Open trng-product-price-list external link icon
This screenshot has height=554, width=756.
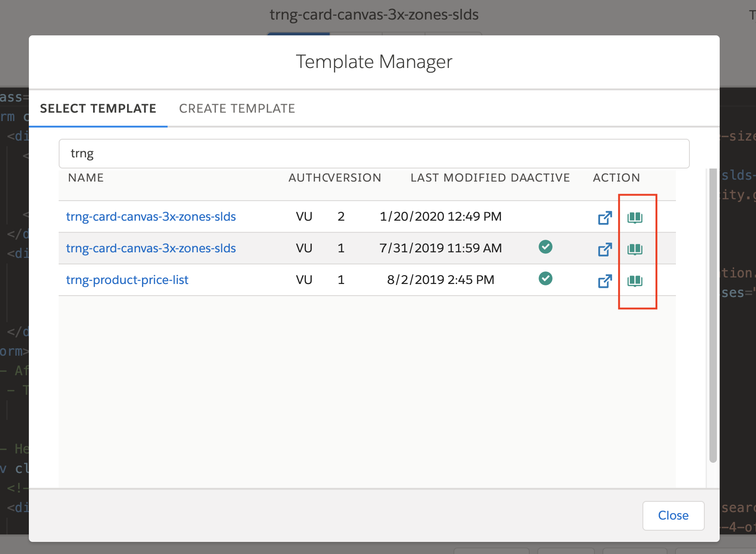(x=605, y=281)
